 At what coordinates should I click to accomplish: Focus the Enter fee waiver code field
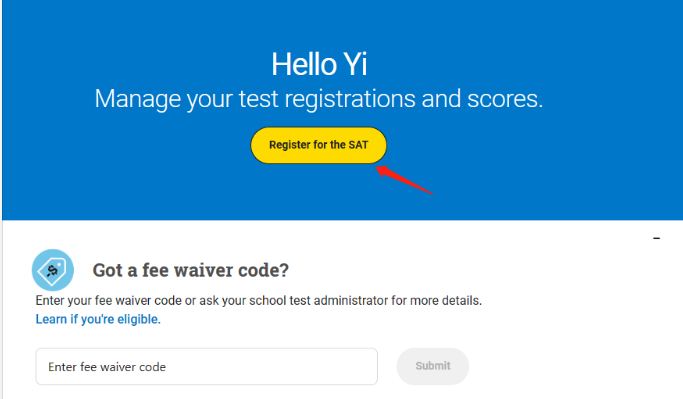point(206,366)
